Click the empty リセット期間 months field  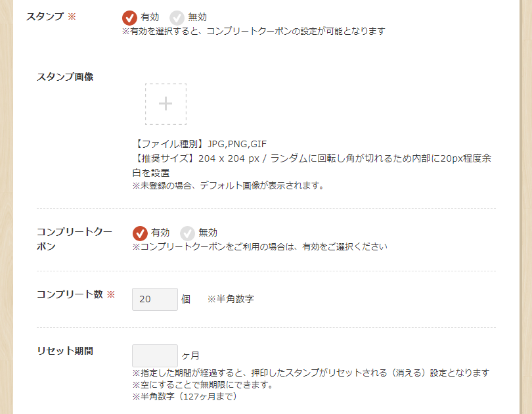pos(155,356)
